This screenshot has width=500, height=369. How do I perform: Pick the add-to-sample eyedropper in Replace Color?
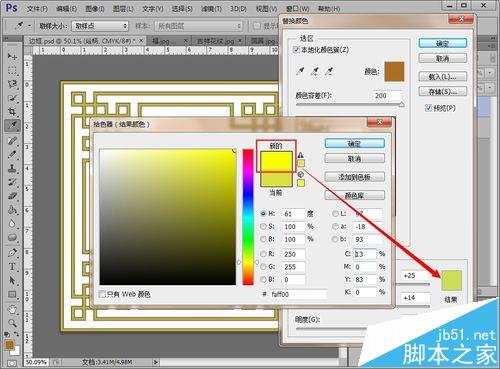314,71
